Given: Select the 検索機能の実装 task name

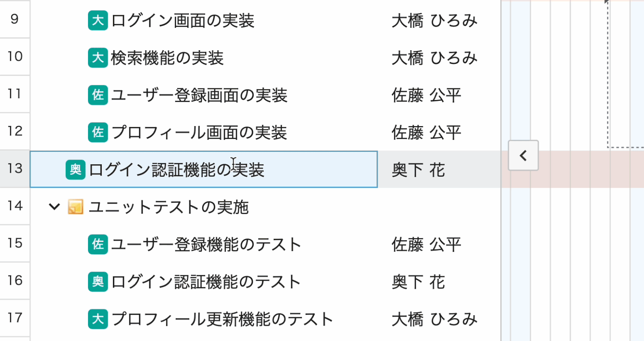Looking at the screenshot, I should click(167, 58).
